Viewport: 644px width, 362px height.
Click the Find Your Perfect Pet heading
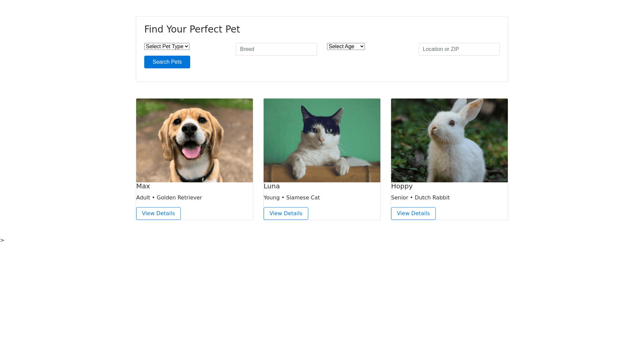192,29
